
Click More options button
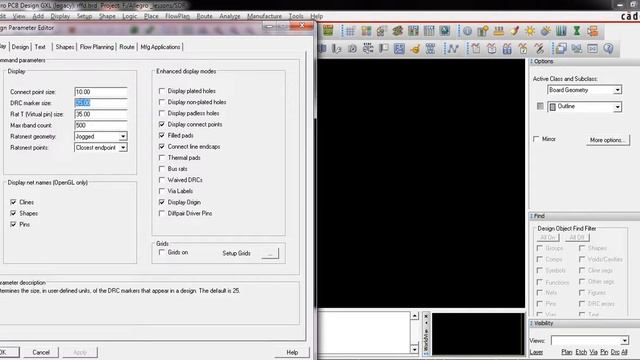607,140
